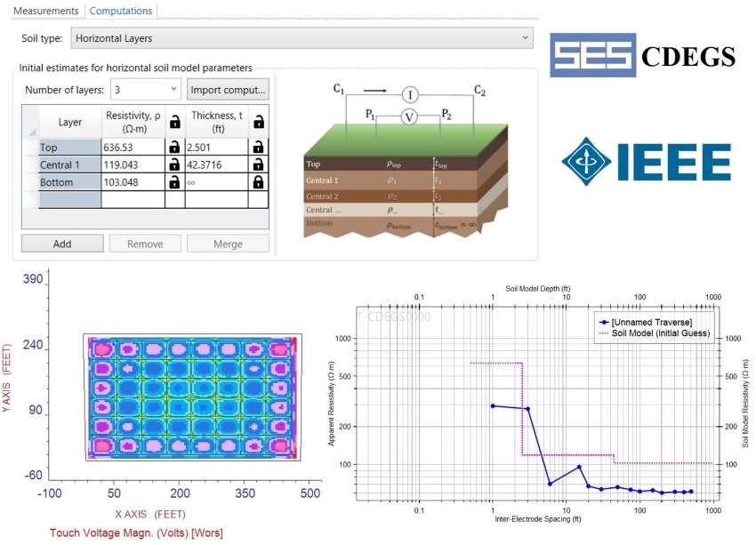The image size is (756, 545).
Task: Open the Soil type dropdown
Action: [x=302, y=38]
